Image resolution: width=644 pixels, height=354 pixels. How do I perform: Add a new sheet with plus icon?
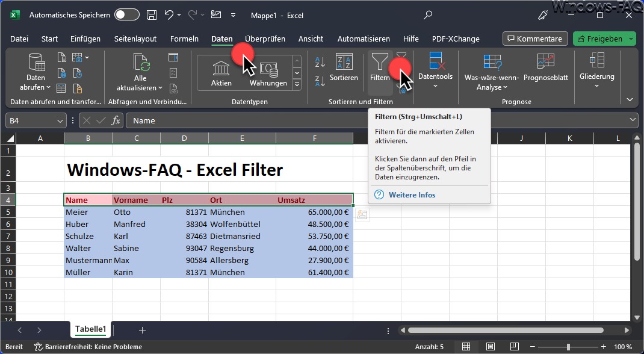[x=142, y=330]
